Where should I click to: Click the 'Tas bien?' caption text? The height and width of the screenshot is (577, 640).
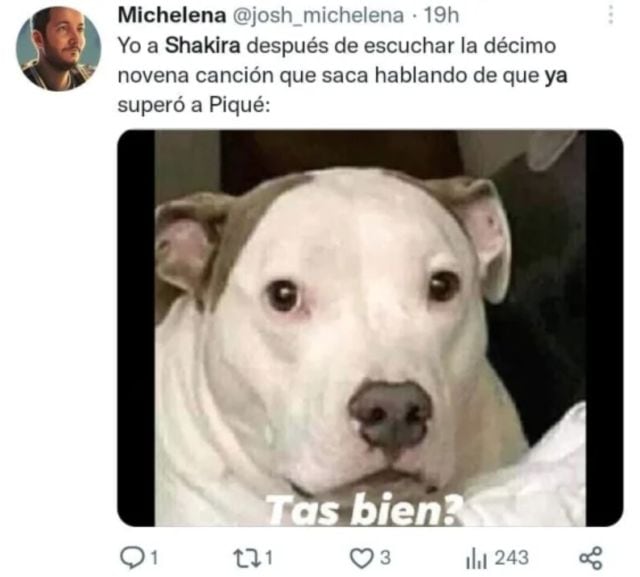tap(364, 509)
